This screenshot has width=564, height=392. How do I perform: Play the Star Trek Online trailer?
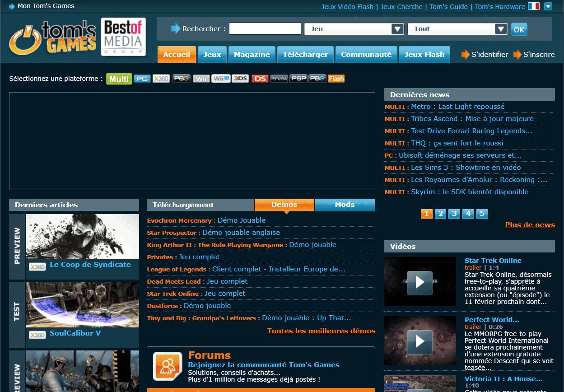[420, 282]
